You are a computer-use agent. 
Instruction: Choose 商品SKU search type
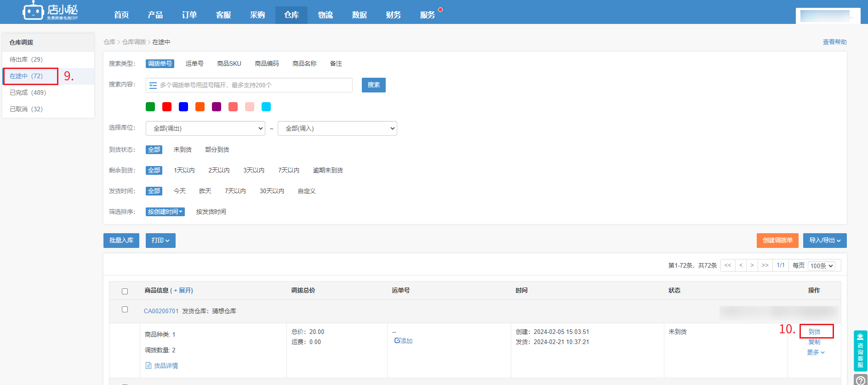(229, 63)
